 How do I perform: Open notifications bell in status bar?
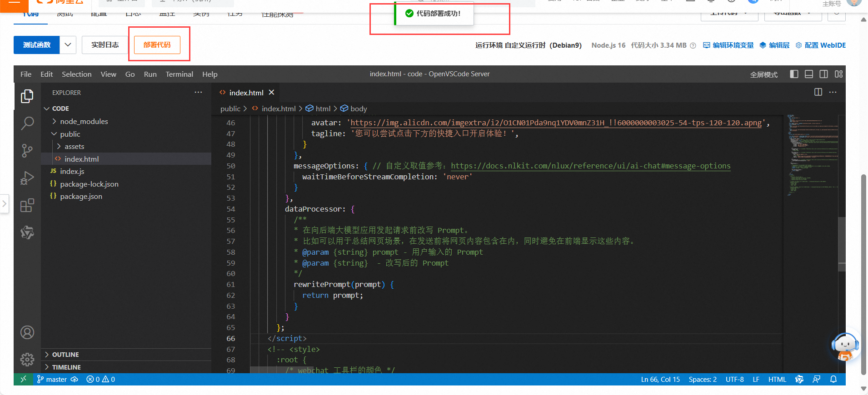[x=833, y=379]
